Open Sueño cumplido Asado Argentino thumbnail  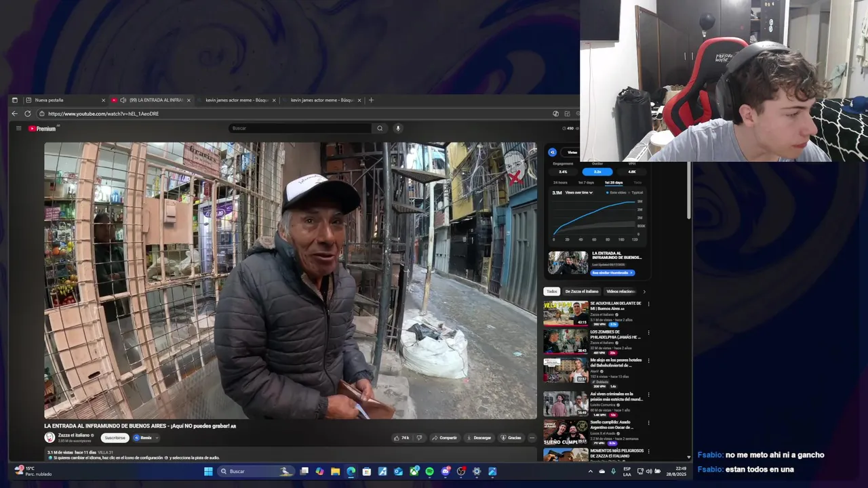click(x=566, y=432)
